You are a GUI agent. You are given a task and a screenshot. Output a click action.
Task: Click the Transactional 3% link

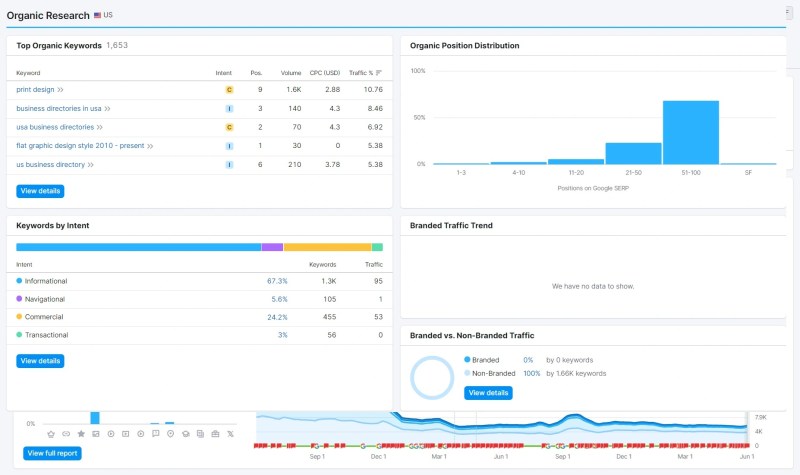point(283,335)
